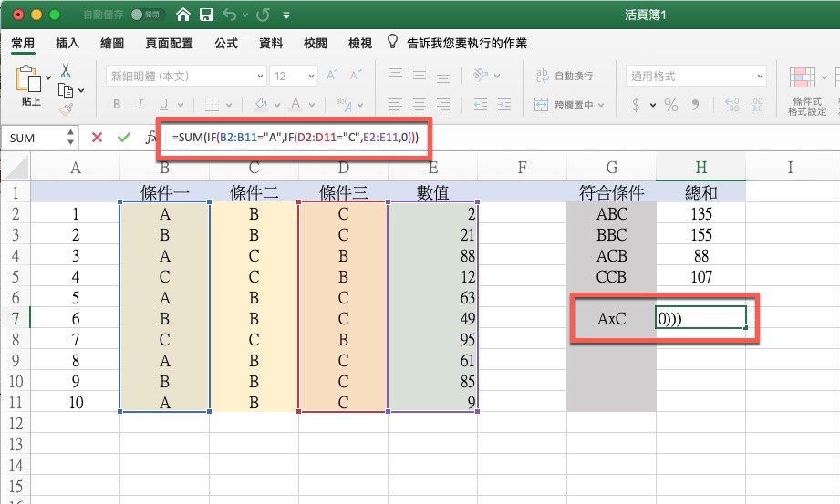Click the Copy icon
Viewport: 840px width, 504px height.
66,90
